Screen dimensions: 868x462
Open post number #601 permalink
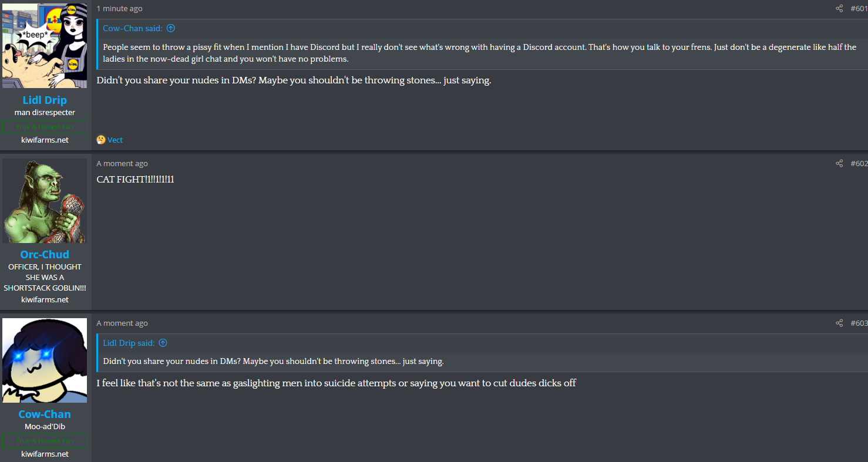pos(859,8)
